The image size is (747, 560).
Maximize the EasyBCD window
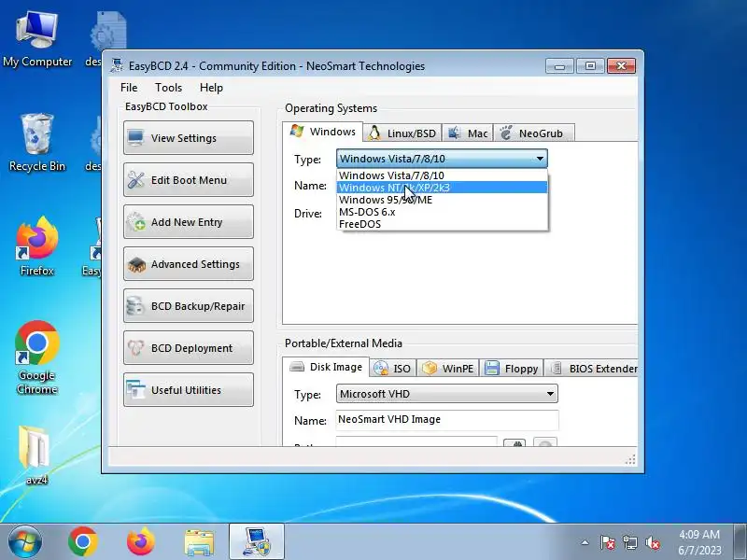[590, 65]
